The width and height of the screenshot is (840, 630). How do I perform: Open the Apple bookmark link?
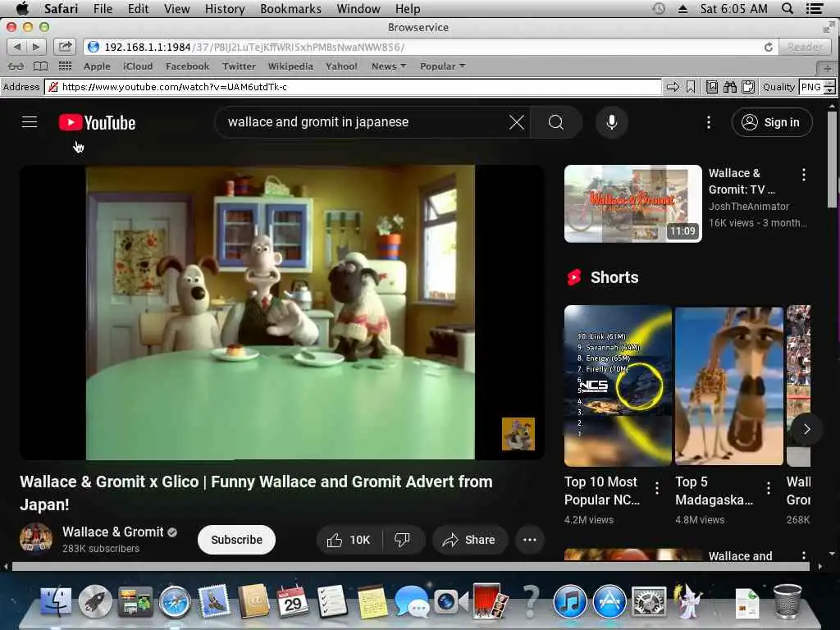click(97, 66)
